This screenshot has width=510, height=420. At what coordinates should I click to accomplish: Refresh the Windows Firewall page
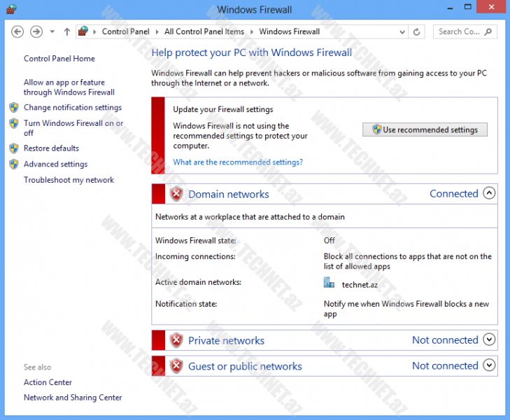point(416,32)
